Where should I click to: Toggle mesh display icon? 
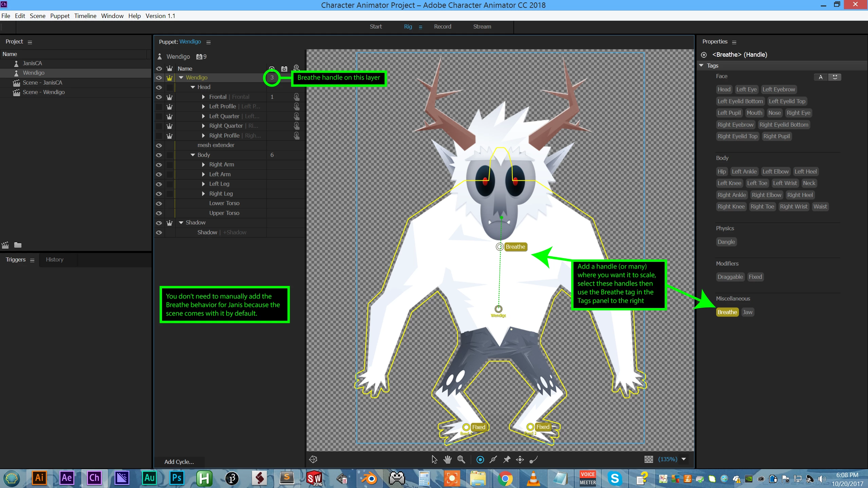point(313,459)
